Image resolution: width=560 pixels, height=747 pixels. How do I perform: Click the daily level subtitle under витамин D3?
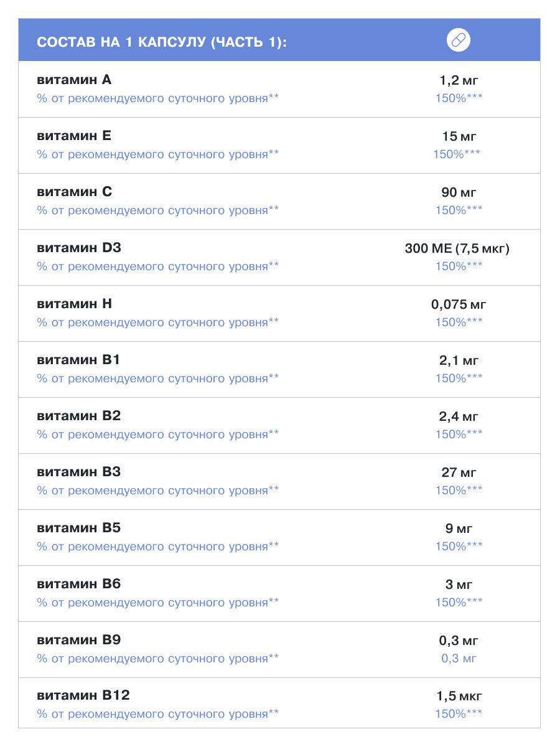(x=157, y=266)
